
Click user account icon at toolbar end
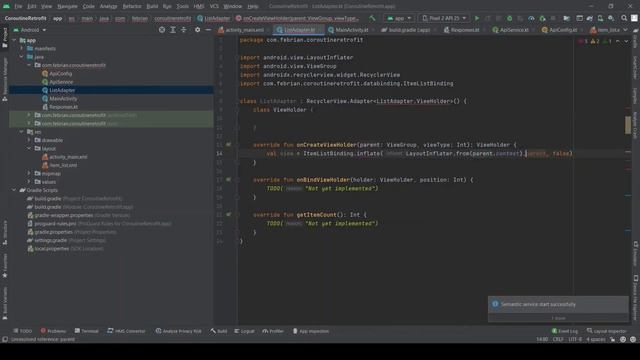point(634,18)
